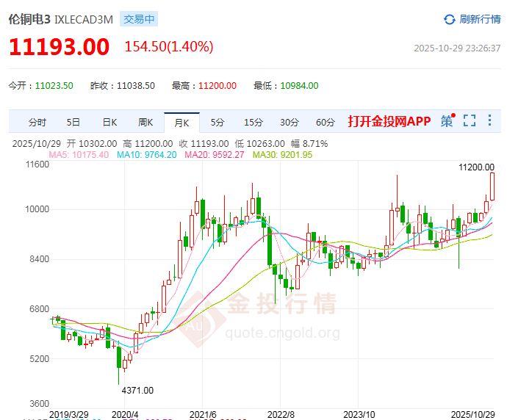
Task: Click the 交易中 trading status badge
Action: pyautogui.click(x=139, y=19)
